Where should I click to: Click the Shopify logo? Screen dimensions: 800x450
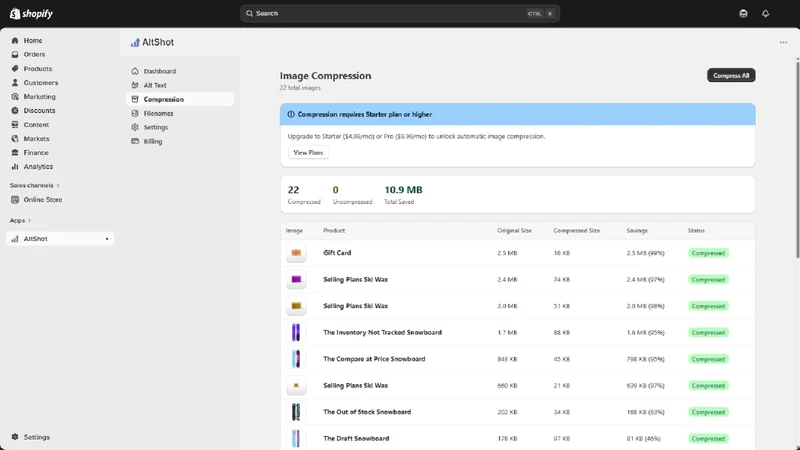pos(32,14)
